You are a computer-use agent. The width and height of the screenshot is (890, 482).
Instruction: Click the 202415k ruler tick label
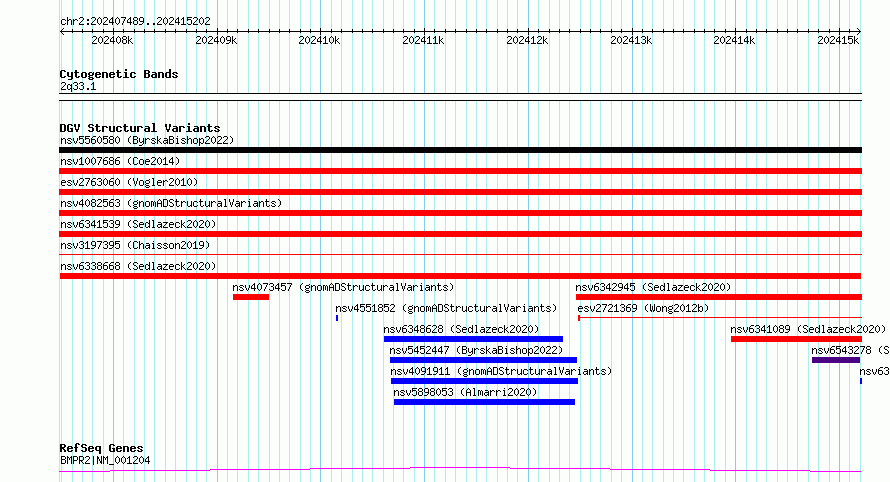[838, 40]
